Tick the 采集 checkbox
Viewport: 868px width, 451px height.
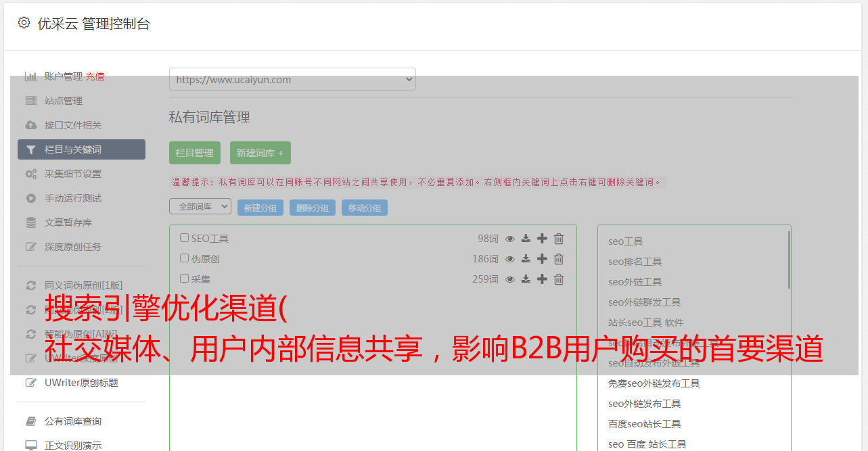tap(184, 279)
